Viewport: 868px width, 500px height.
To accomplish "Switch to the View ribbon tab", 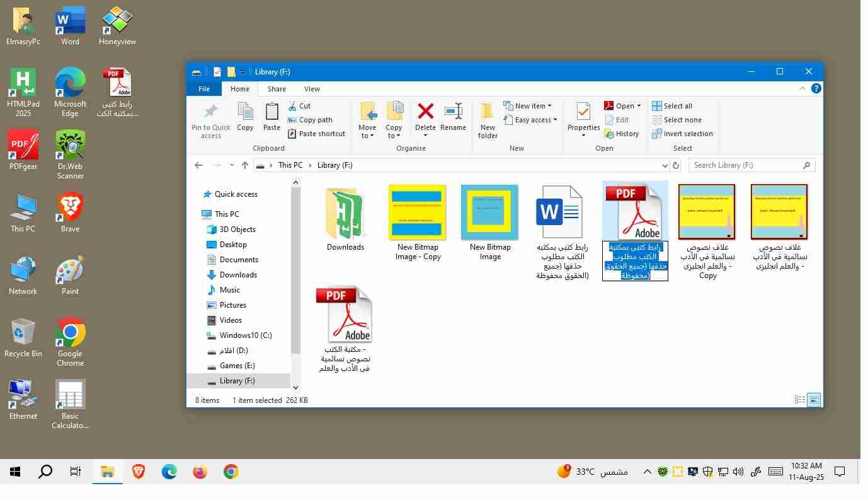I will point(312,89).
